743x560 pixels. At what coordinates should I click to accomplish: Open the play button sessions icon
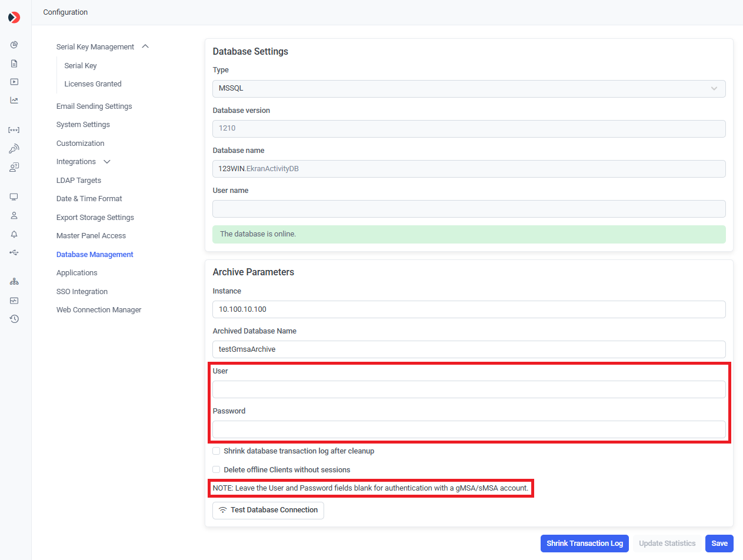[14, 82]
